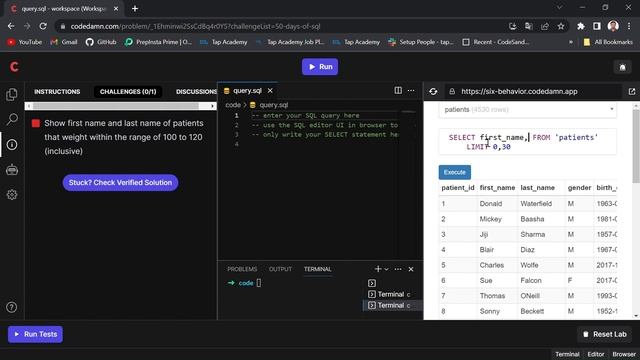
Task: Share this page icon in address bar
Action: pyautogui.click(x=545, y=26)
